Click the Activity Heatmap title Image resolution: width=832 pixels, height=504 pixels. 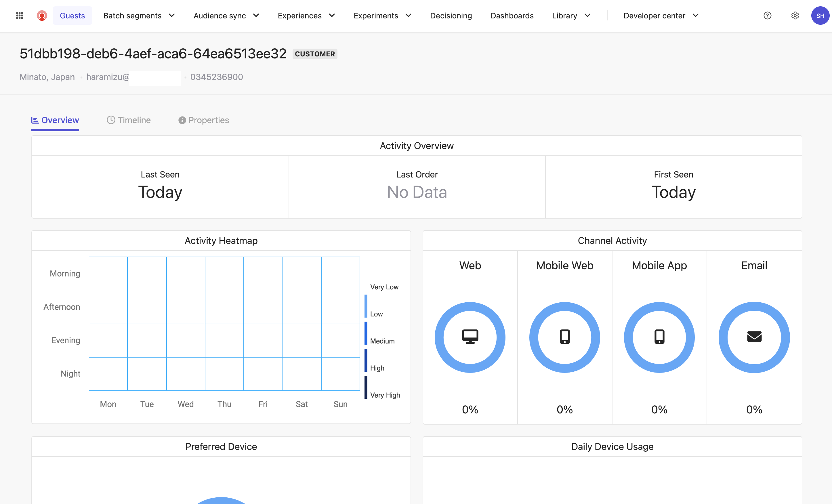coord(221,241)
